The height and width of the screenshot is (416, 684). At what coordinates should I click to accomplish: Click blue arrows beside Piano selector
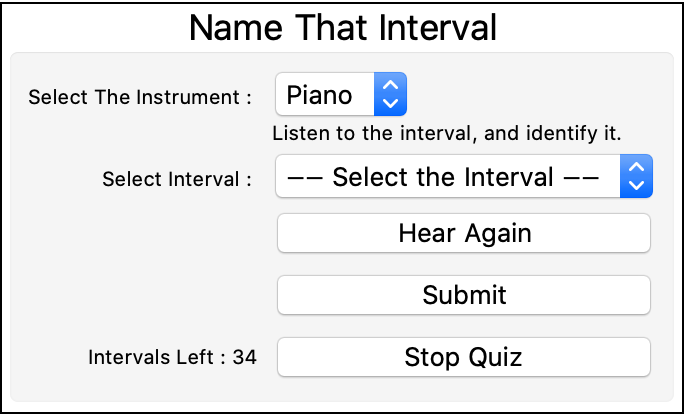point(391,95)
